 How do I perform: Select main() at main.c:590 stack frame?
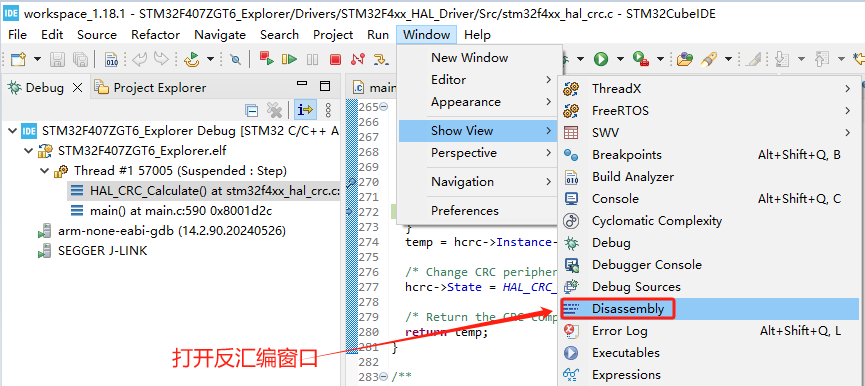tap(172, 211)
